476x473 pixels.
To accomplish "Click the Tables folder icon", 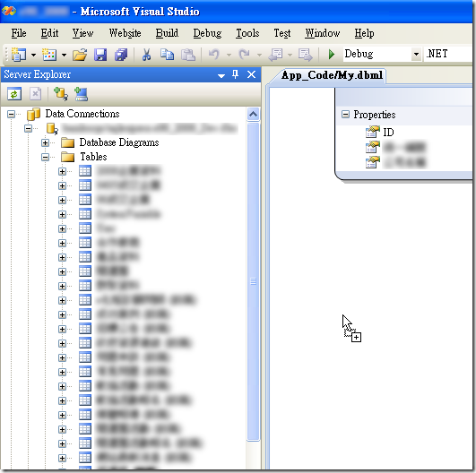I will tap(67, 157).
